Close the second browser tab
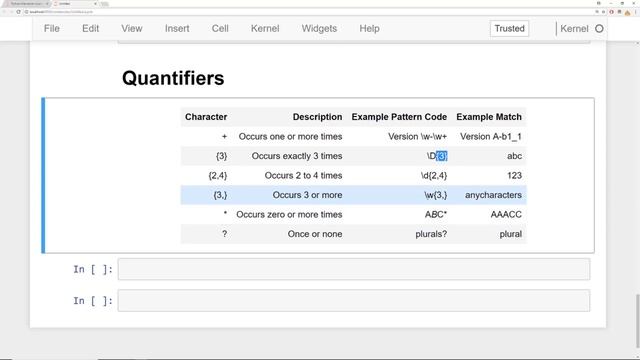This screenshot has width=640, height=360. [95, 4]
